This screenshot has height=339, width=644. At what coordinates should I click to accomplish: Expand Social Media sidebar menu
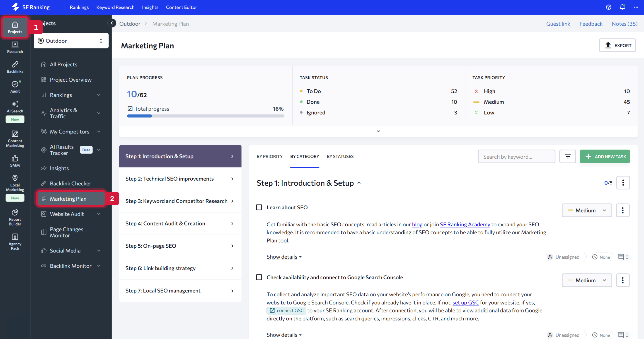tap(99, 250)
